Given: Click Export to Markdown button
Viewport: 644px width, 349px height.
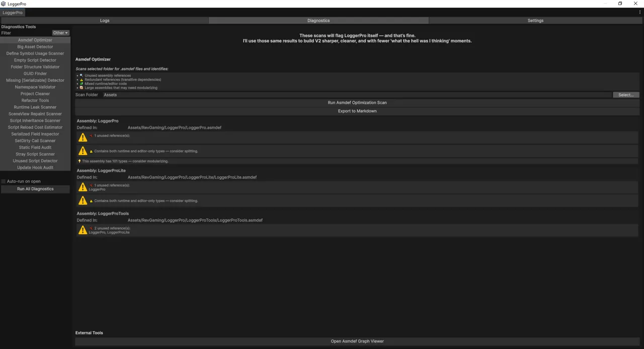Looking at the screenshot, I should pyautogui.click(x=357, y=111).
